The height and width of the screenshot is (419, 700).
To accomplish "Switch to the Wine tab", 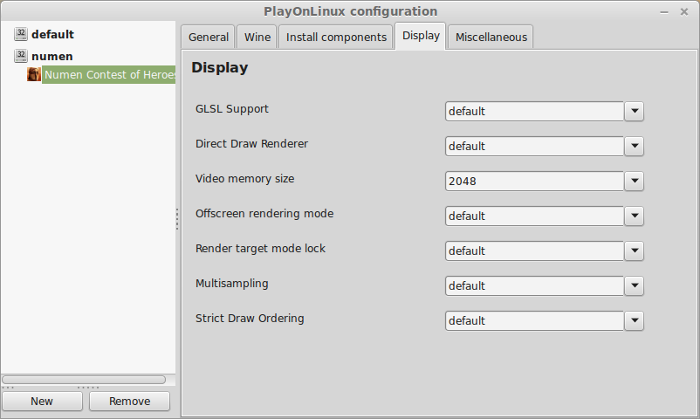I will pyautogui.click(x=257, y=37).
